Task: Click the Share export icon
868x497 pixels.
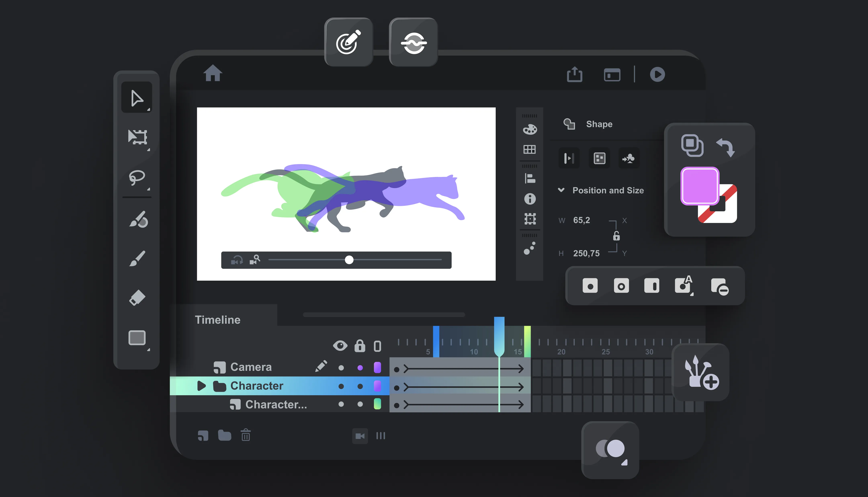Action: 575,74
